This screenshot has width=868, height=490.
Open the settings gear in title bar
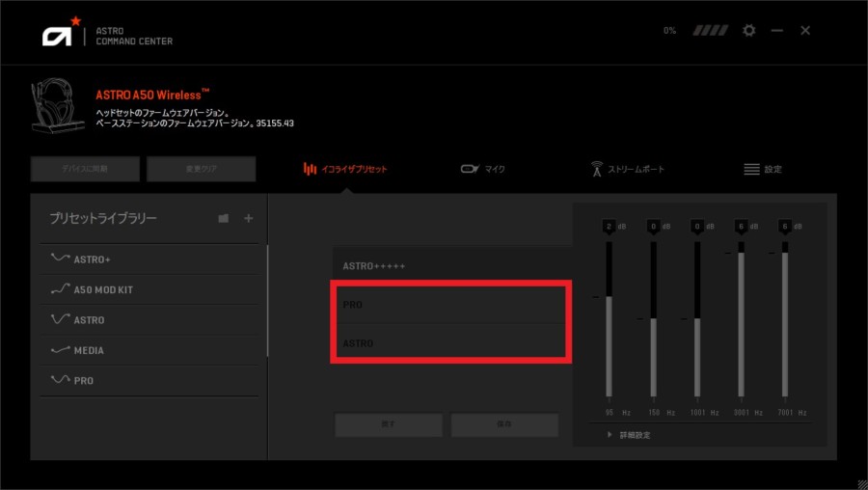pos(748,31)
